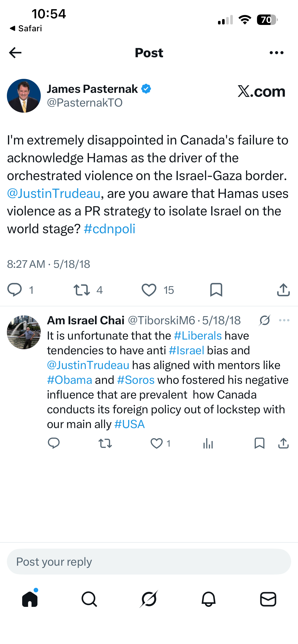
Task: Tap the Post your reply field
Action: click(x=149, y=562)
